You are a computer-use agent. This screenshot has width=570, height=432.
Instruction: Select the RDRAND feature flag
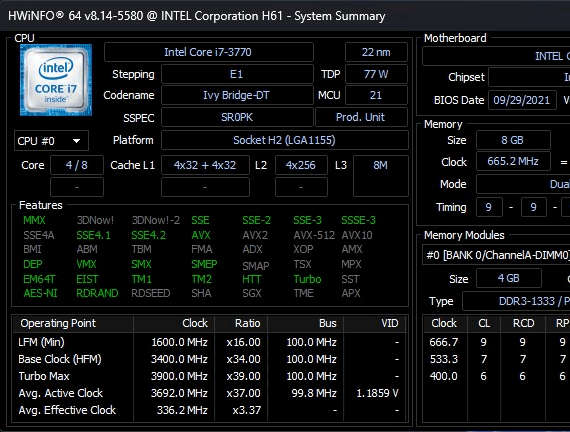(97, 293)
